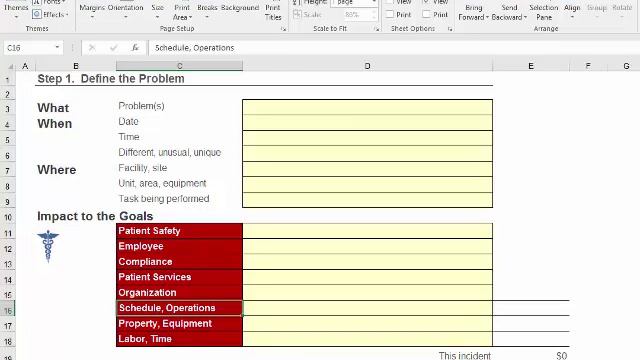Screen dimensions: 640x360
Task: Select the red 'Employee' cell
Action: pos(180,247)
